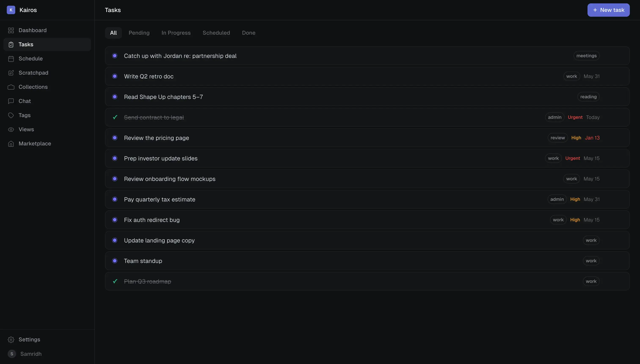Click 'admin' tag on Pay quarterly tax task
This screenshot has width=640, height=364.
(x=557, y=199)
